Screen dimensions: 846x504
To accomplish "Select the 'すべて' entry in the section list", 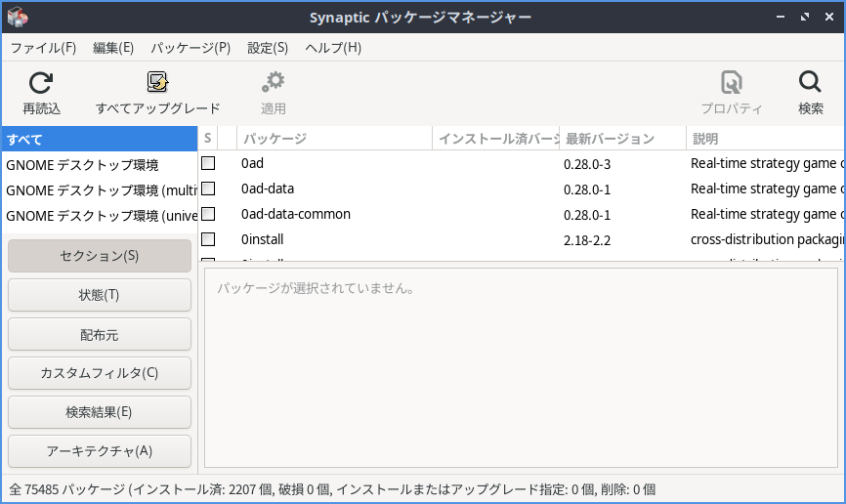I will pos(98,140).
